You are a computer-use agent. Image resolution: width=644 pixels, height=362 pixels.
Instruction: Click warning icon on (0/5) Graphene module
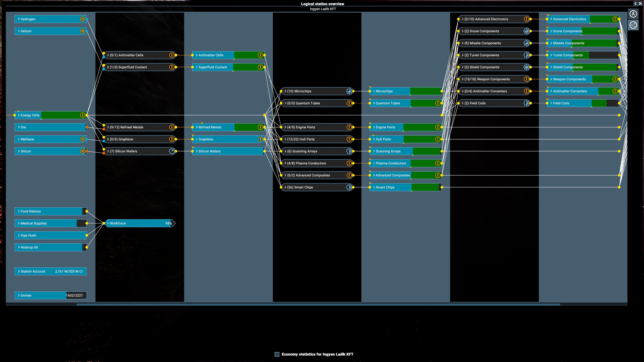(x=172, y=139)
